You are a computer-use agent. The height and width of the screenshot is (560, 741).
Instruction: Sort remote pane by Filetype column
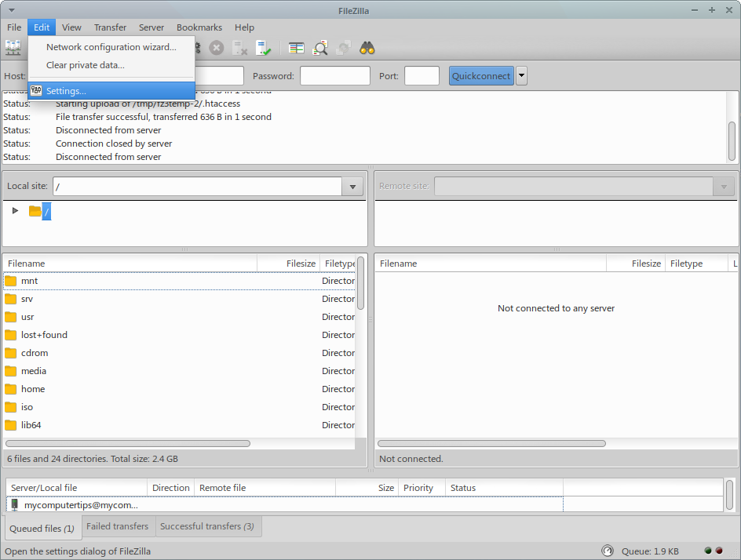pyautogui.click(x=696, y=264)
